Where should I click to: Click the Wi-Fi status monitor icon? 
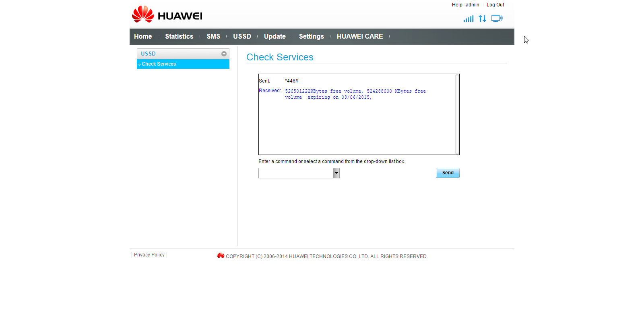click(x=497, y=19)
